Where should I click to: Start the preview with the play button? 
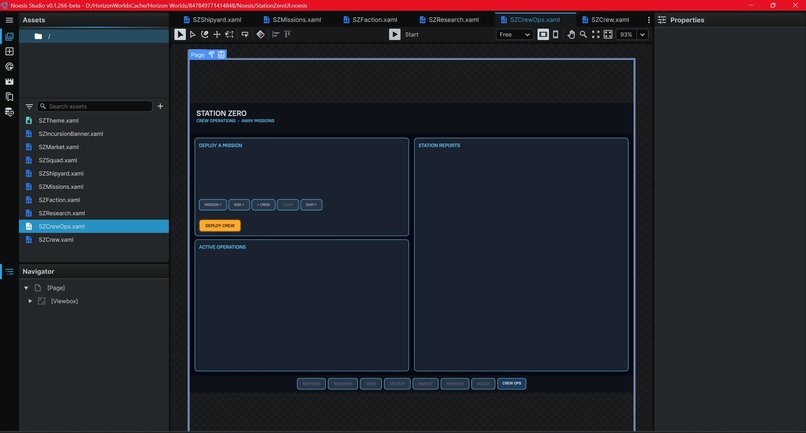click(395, 34)
